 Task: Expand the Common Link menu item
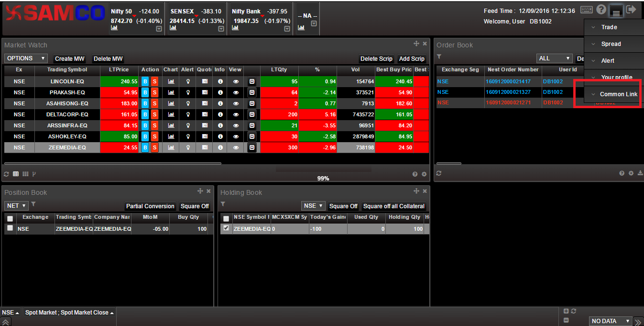pyautogui.click(x=614, y=94)
